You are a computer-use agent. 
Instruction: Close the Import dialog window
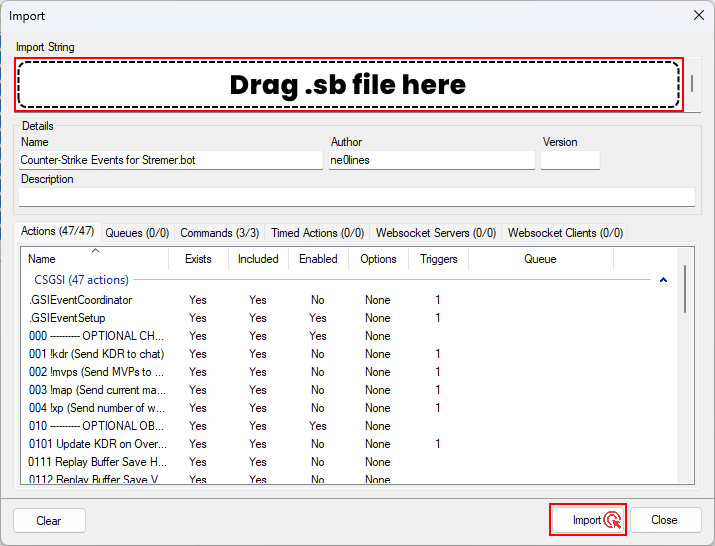point(696,16)
